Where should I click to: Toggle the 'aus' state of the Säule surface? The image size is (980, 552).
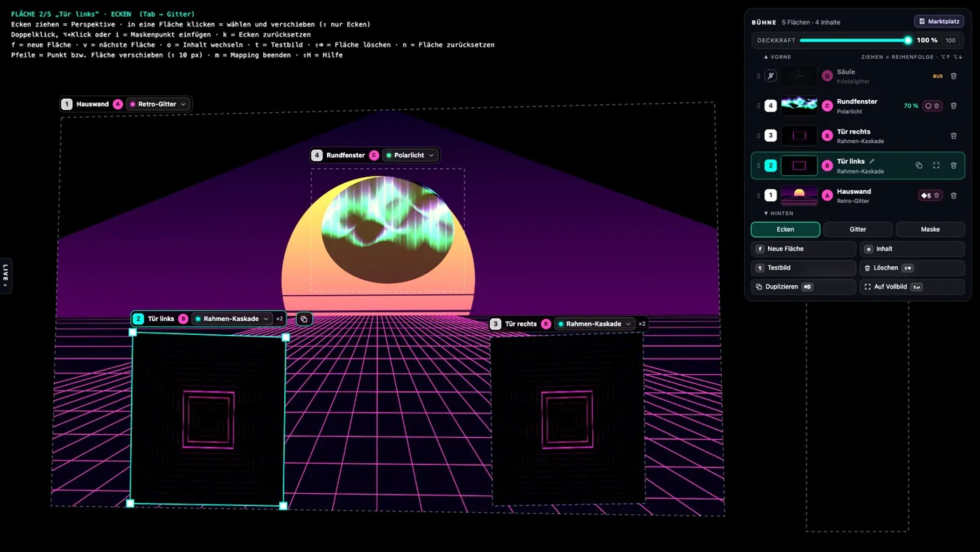937,76
